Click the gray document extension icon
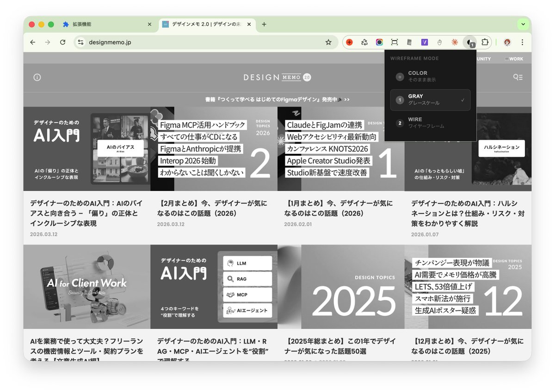Viewport: 555px width, 392px height. coord(409,42)
